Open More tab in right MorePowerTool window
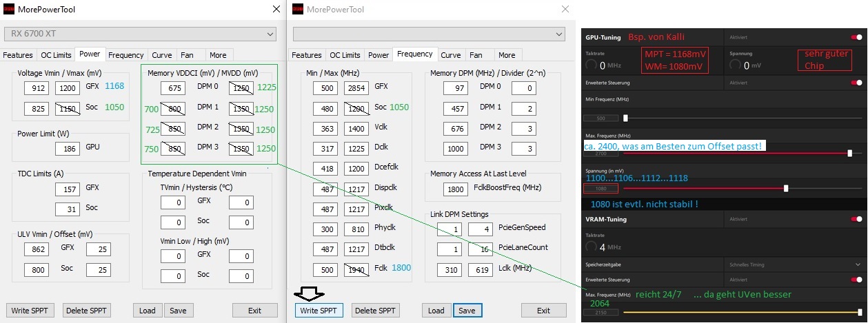The width and height of the screenshot is (868, 323). click(x=507, y=55)
